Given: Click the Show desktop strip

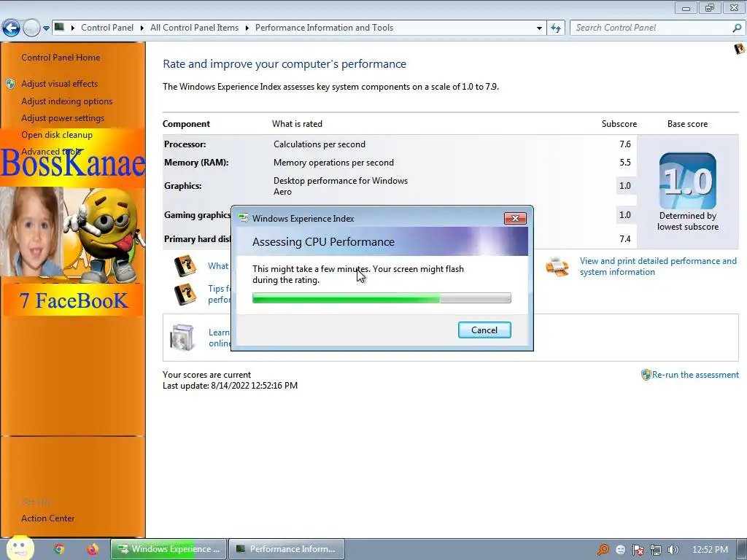Looking at the screenshot, I should [x=741, y=549].
